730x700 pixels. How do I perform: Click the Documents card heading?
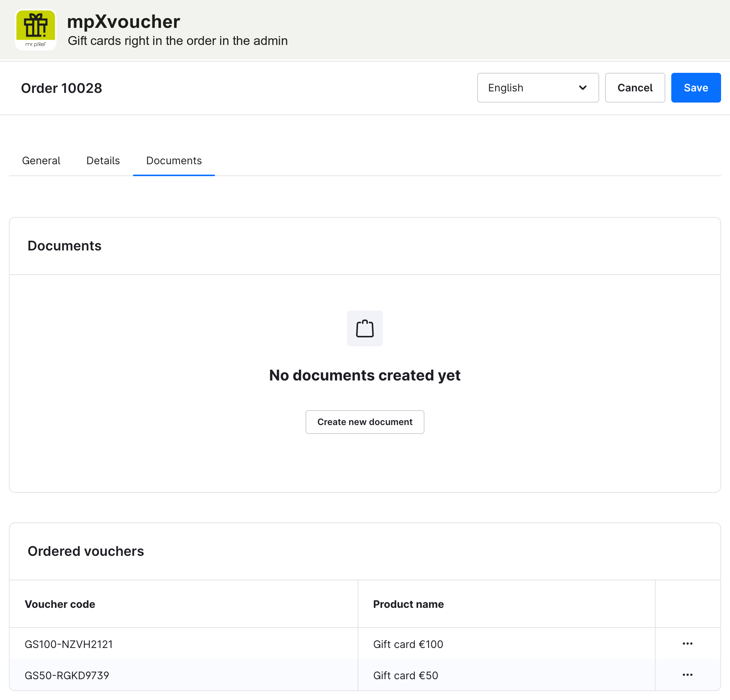pyautogui.click(x=64, y=246)
